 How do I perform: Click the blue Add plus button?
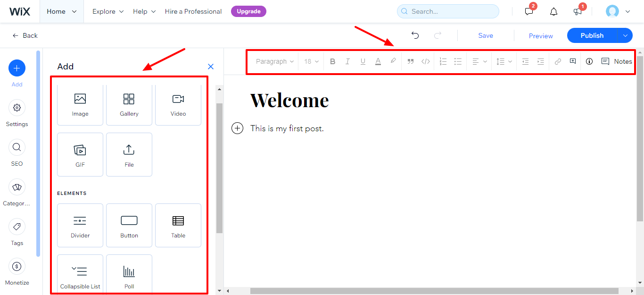(x=17, y=68)
